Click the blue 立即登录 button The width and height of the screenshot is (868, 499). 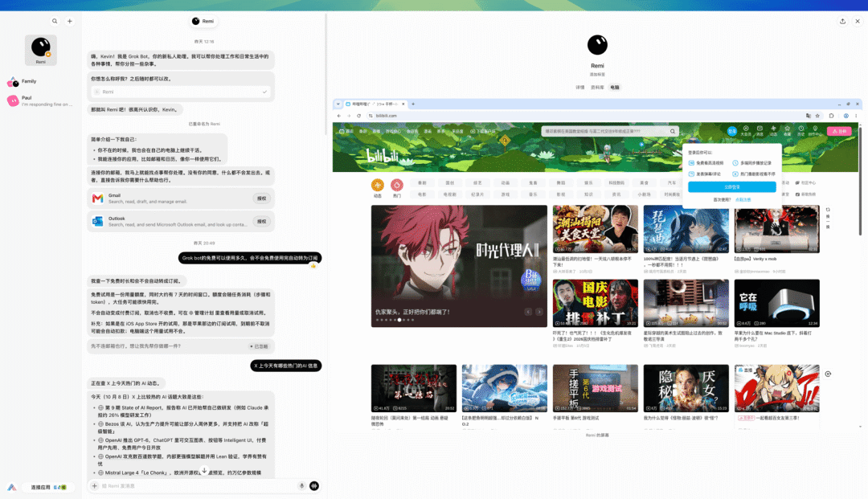[x=732, y=187]
